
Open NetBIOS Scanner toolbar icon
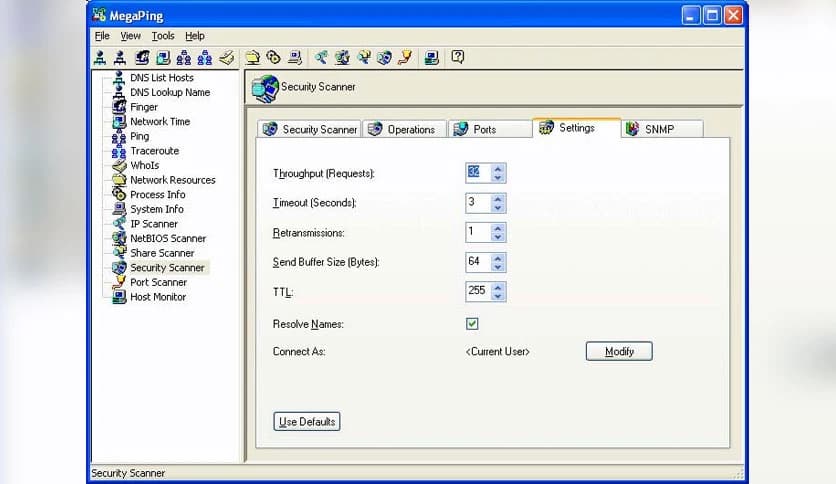pos(342,57)
